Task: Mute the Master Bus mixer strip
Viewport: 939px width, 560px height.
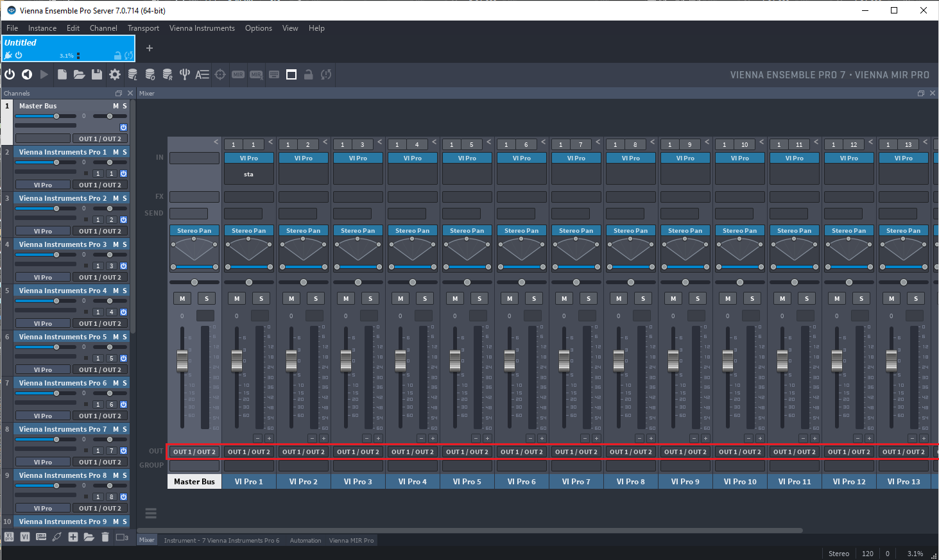Action: pyautogui.click(x=182, y=298)
